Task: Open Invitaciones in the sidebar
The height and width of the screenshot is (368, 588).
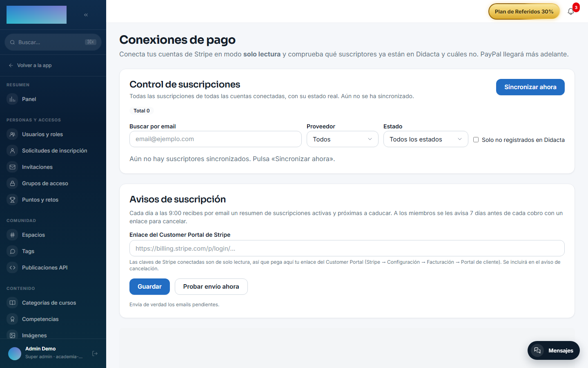Action: (x=53, y=167)
